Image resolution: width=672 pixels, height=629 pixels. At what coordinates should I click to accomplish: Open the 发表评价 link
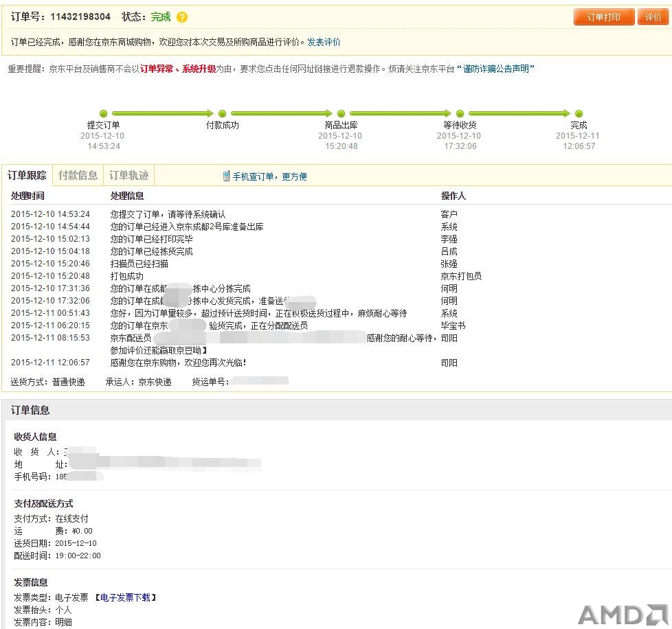324,42
